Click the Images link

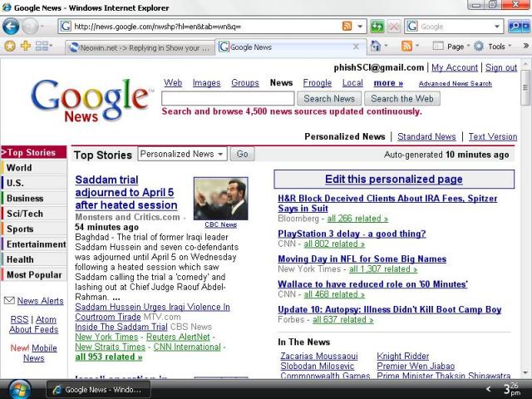[207, 83]
